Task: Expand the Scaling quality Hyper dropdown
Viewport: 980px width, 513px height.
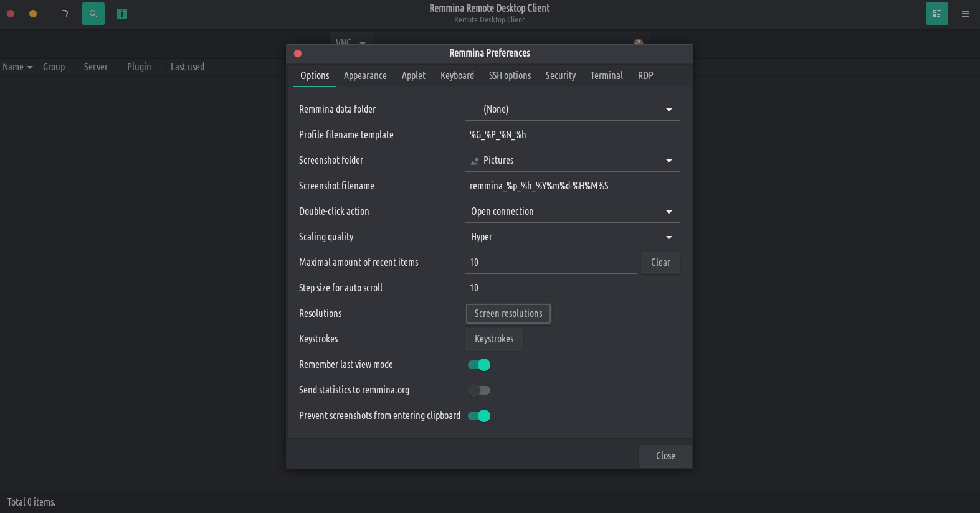Action: (573, 237)
